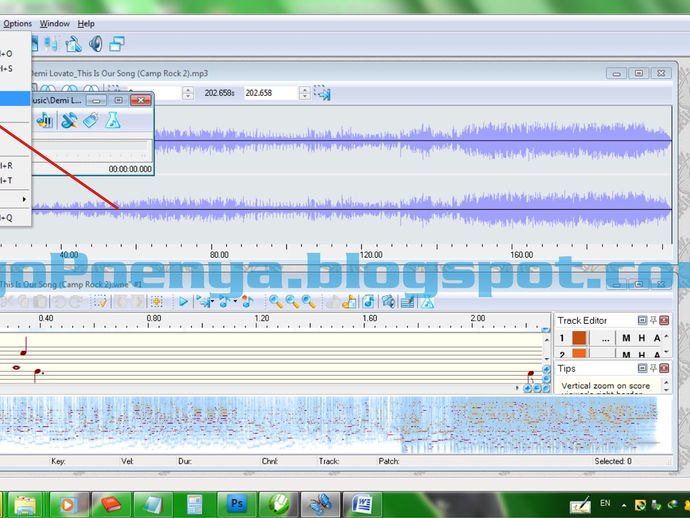
Task: Open dropdown arrow next to play selection icon
Action: click(213, 302)
